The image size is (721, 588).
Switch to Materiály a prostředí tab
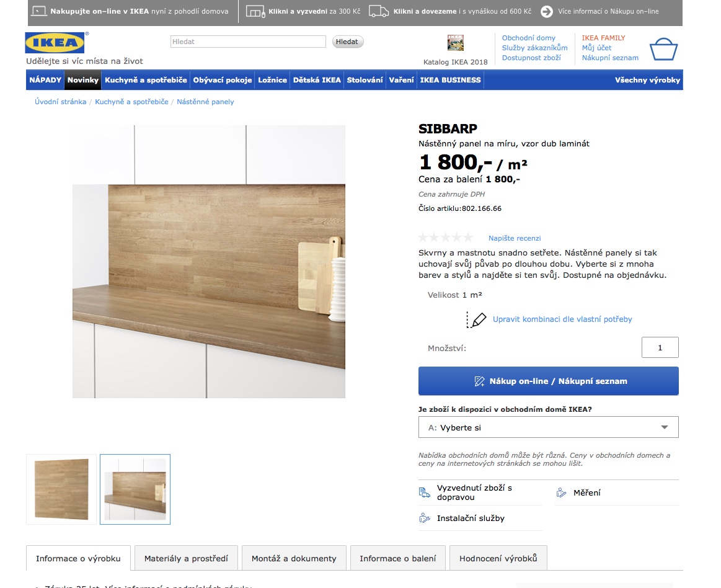[x=186, y=558]
